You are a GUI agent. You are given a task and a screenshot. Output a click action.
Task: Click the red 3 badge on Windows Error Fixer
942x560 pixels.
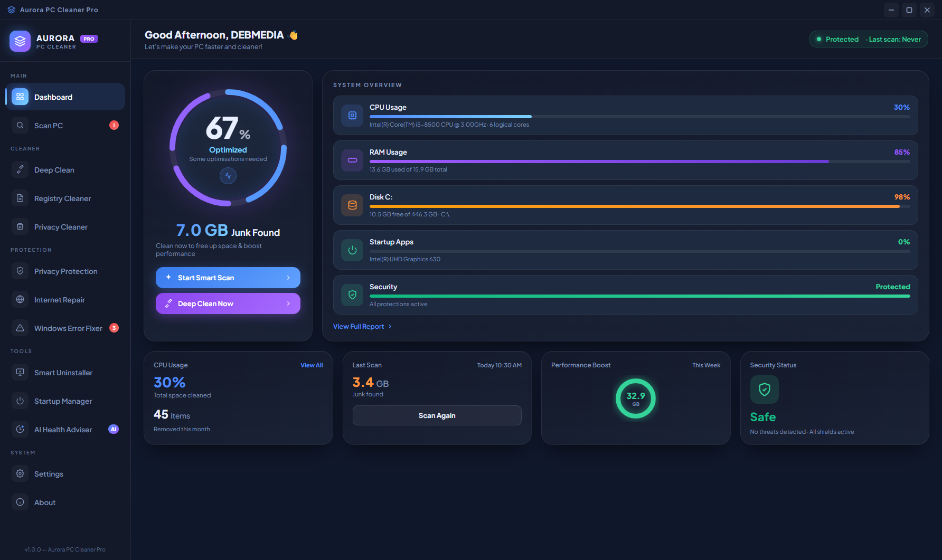tap(114, 328)
